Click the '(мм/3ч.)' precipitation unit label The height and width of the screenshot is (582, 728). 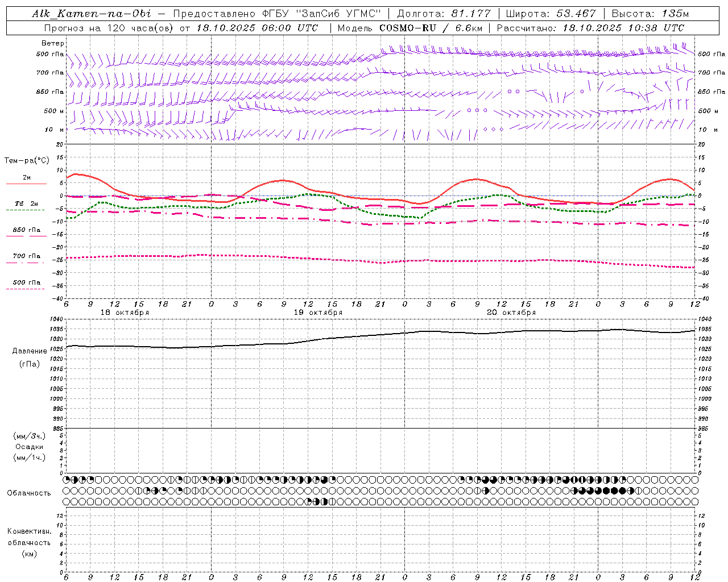click(x=30, y=436)
